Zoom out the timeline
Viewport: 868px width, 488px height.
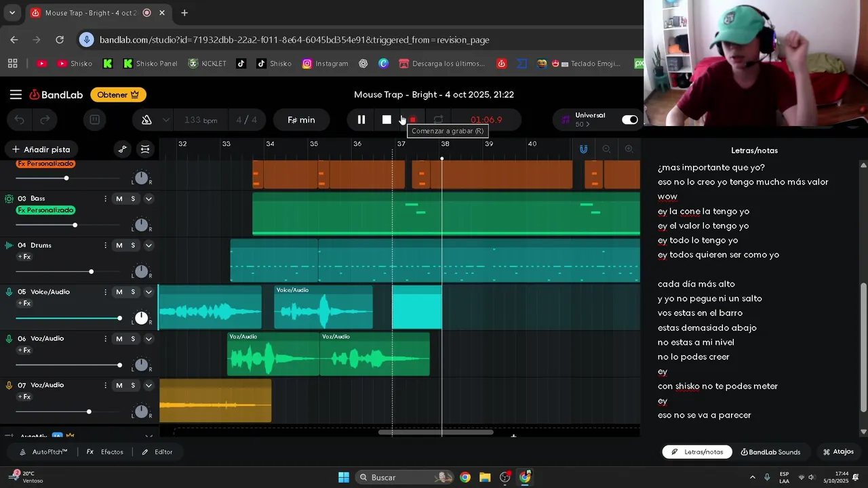click(x=606, y=149)
